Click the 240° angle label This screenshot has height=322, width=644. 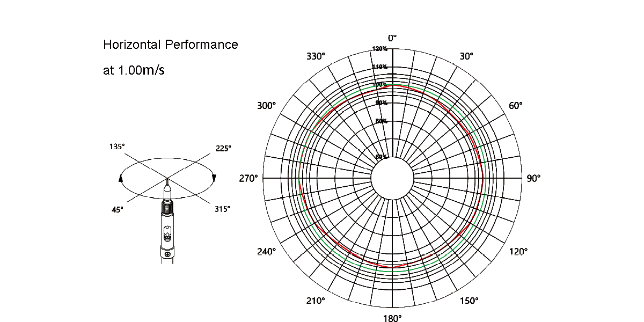point(266,251)
